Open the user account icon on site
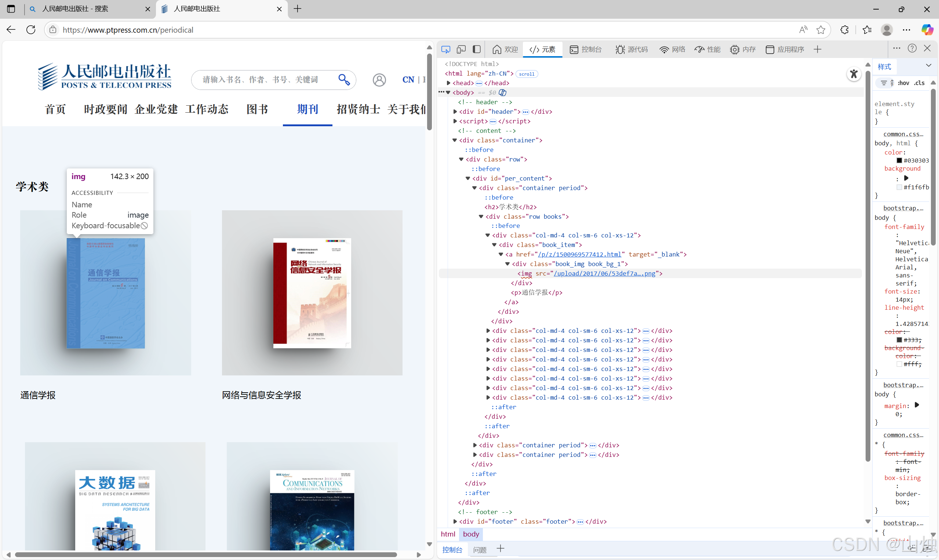Viewport: 939px width, 560px height. pos(379,80)
